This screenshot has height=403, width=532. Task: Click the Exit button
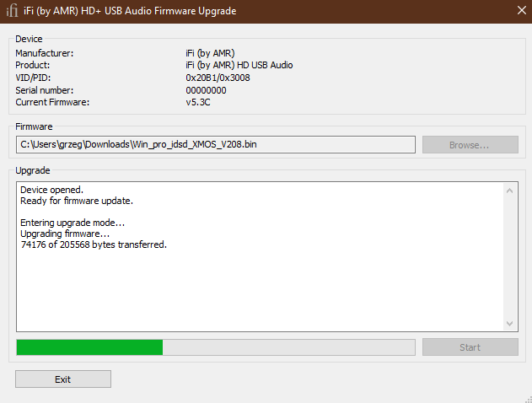63,379
